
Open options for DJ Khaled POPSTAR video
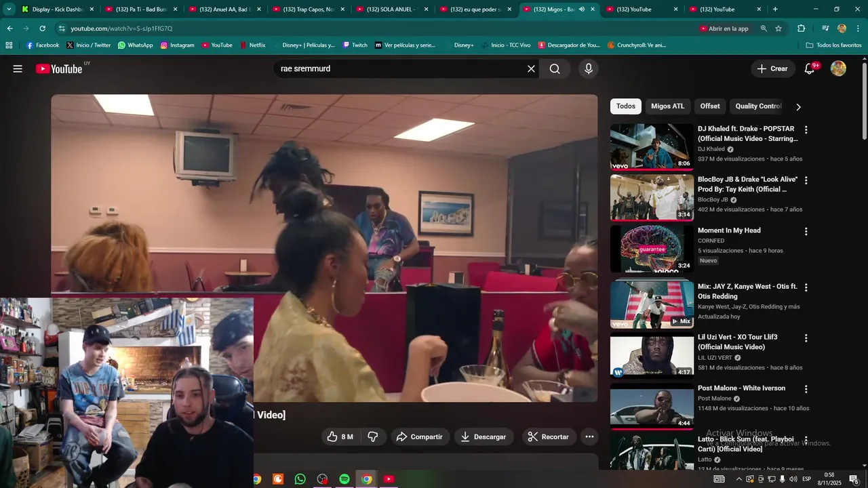[x=806, y=129]
